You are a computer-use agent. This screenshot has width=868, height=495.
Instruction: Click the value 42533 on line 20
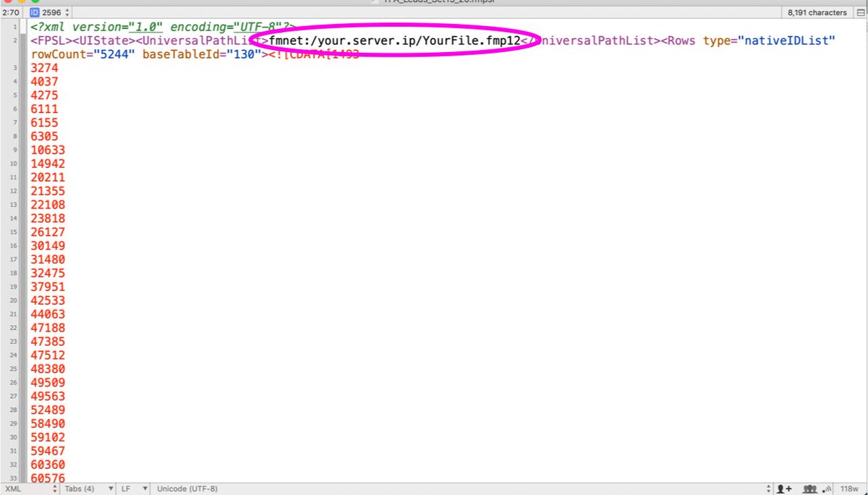click(x=48, y=300)
